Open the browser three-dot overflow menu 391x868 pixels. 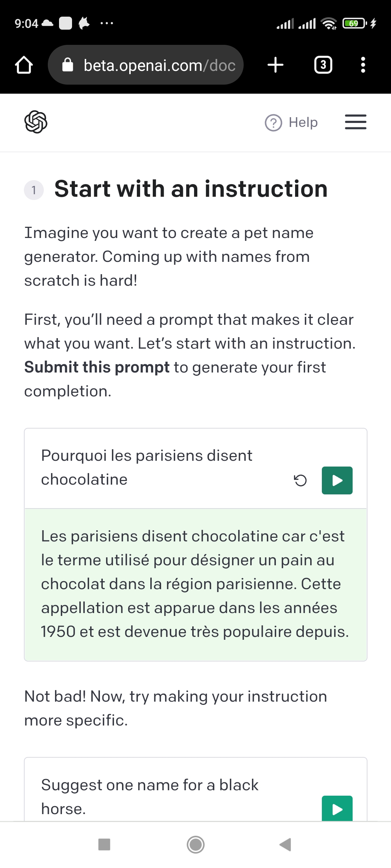point(363,65)
